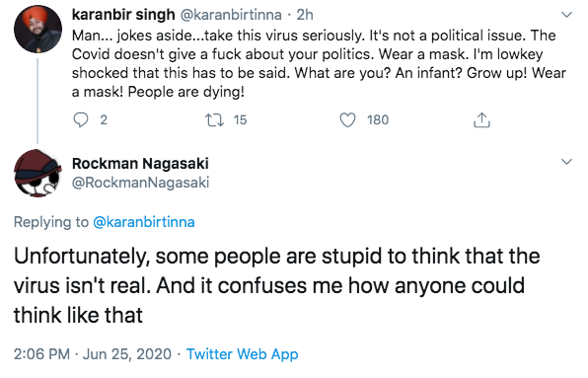Click the retweet arrows icon
The width and height of the screenshot is (588, 378).
tap(214, 120)
